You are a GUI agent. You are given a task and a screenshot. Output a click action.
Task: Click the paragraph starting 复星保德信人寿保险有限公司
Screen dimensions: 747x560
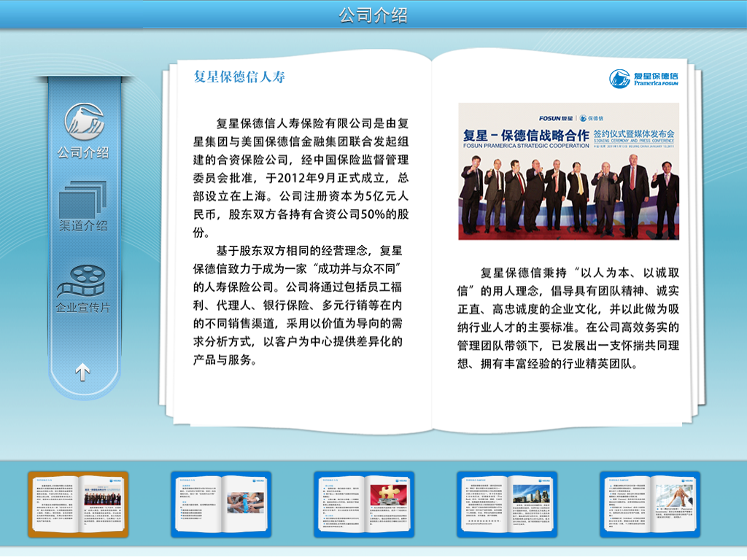point(301,178)
